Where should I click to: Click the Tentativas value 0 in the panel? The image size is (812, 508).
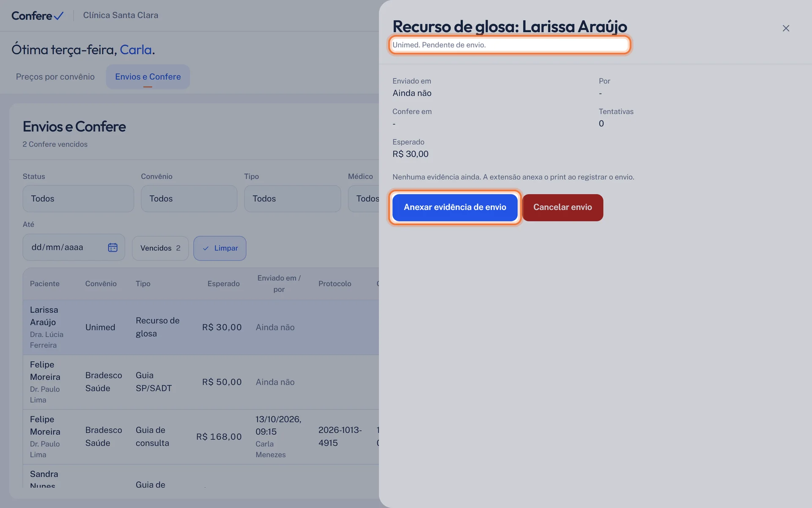coord(601,124)
